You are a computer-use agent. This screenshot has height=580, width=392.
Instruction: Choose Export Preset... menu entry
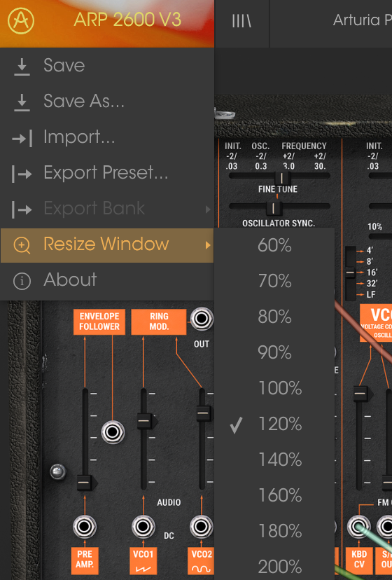107,172
